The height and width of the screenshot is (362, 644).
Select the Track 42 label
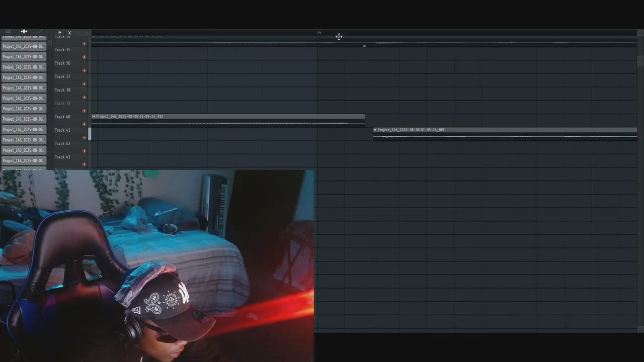tap(62, 143)
